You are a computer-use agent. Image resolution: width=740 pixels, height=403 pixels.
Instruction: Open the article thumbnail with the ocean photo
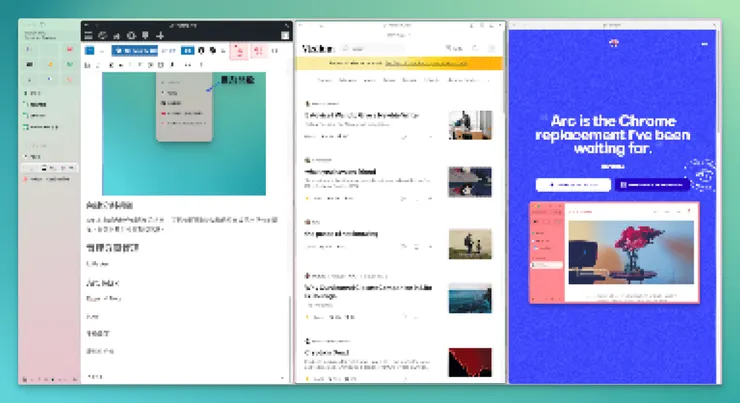tap(470, 298)
